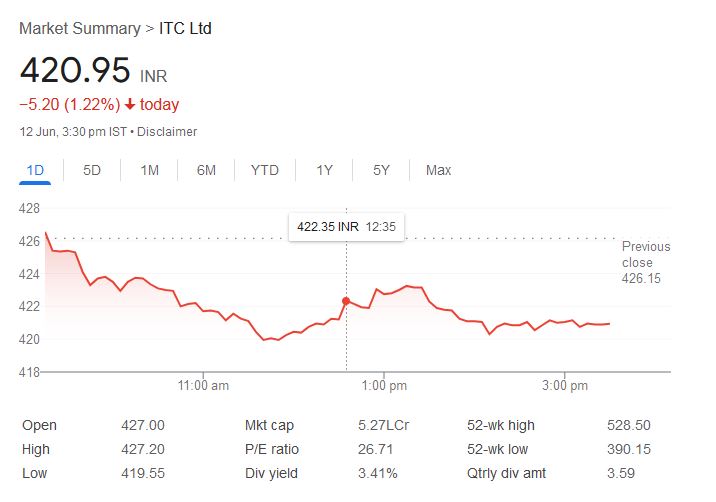
Task: Click the 420.95 current price
Action: (76, 70)
